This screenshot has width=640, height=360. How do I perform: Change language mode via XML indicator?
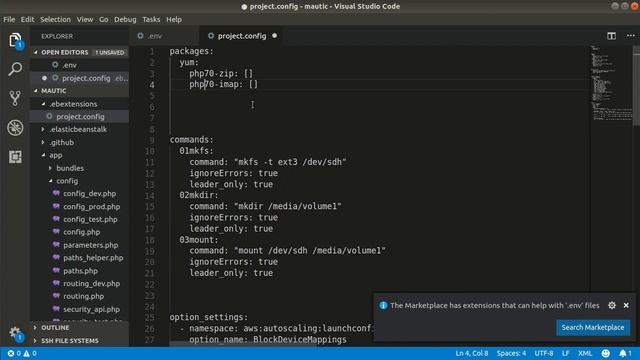[584, 353]
